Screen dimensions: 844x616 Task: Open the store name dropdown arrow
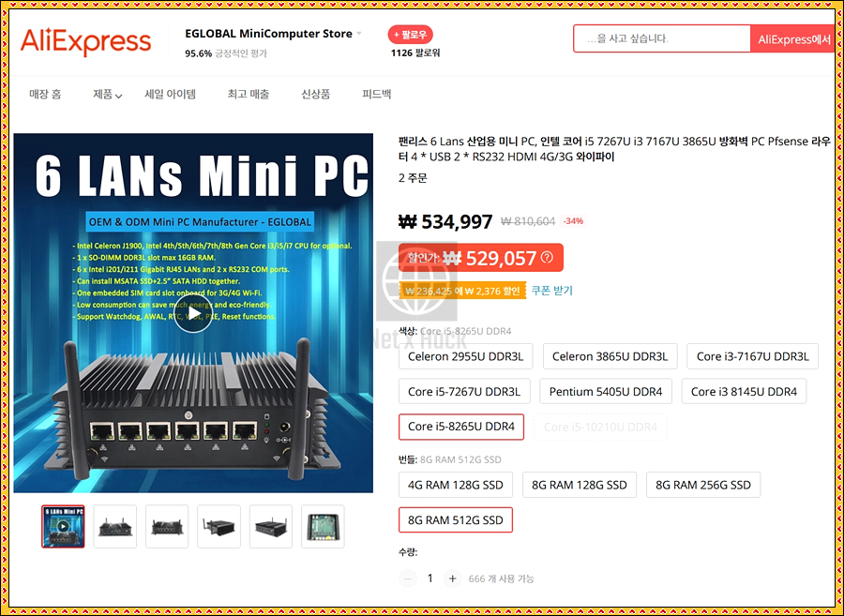click(x=359, y=34)
